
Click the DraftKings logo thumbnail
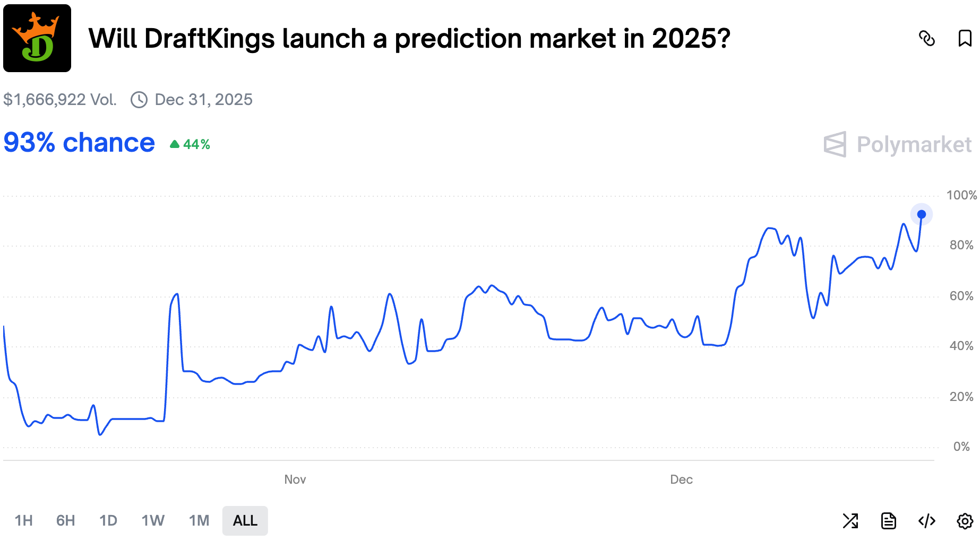tap(37, 38)
